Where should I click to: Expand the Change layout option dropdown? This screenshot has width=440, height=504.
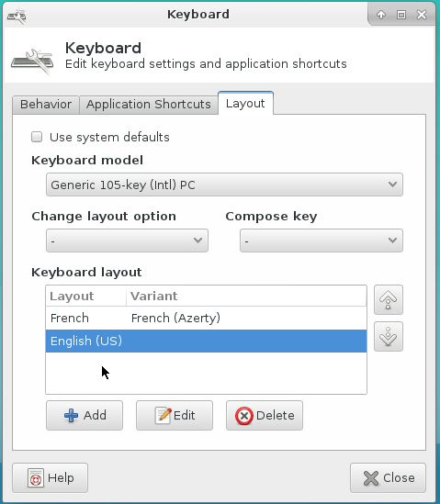[127, 241]
